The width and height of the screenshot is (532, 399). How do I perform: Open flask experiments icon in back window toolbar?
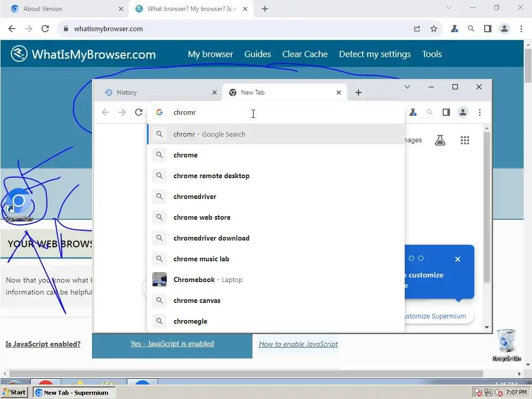click(x=454, y=29)
